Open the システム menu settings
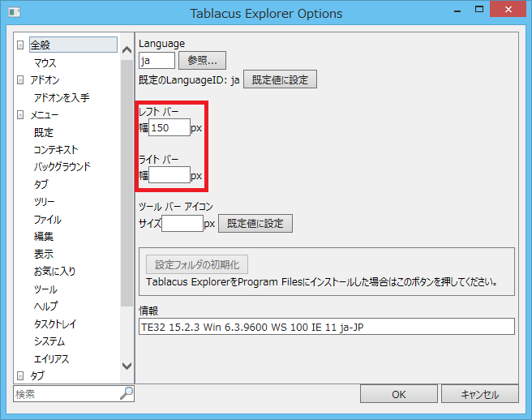 (49, 341)
